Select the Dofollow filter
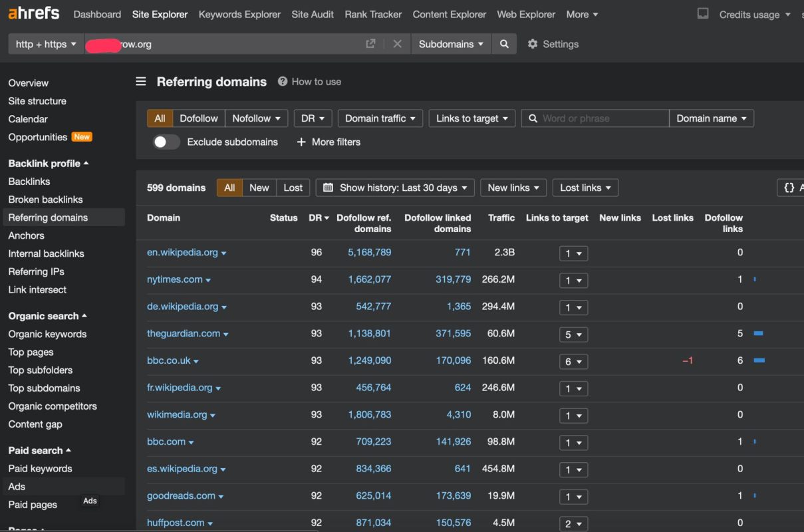 [x=199, y=118]
